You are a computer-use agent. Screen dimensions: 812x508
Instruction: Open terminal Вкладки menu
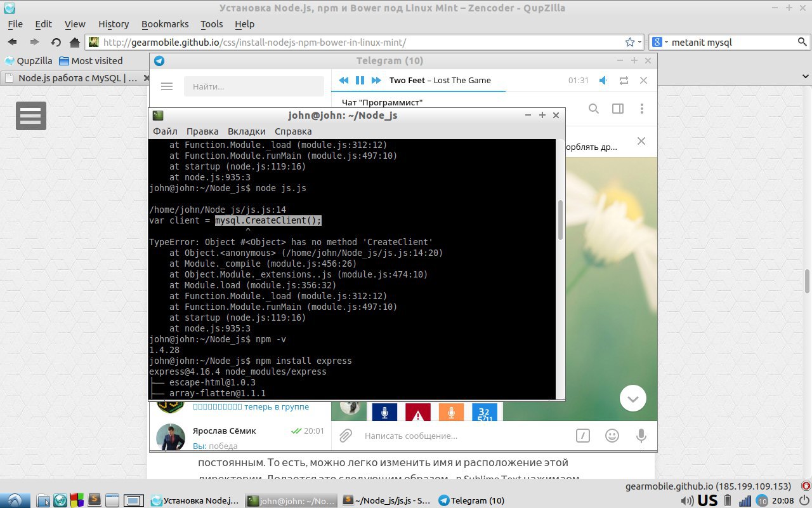coord(247,131)
